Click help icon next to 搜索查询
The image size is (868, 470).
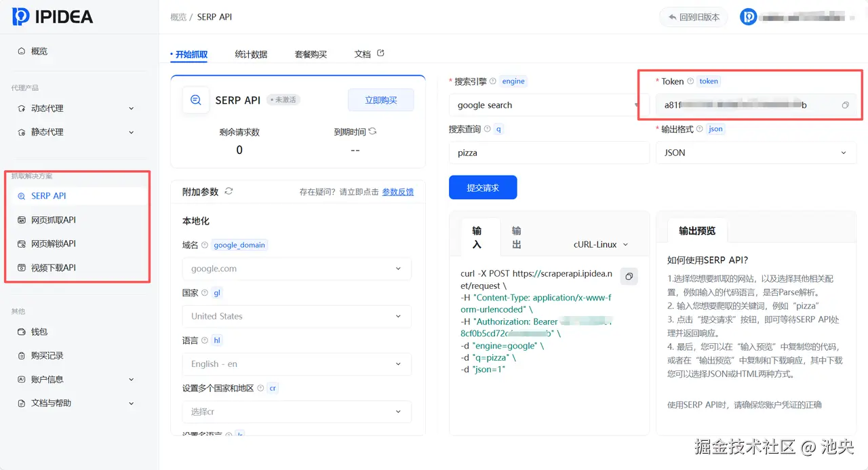[x=487, y=129]
